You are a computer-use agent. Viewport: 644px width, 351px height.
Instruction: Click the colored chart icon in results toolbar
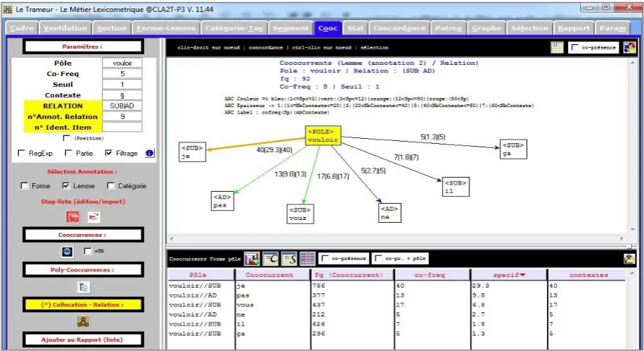[x=252, y=259]
